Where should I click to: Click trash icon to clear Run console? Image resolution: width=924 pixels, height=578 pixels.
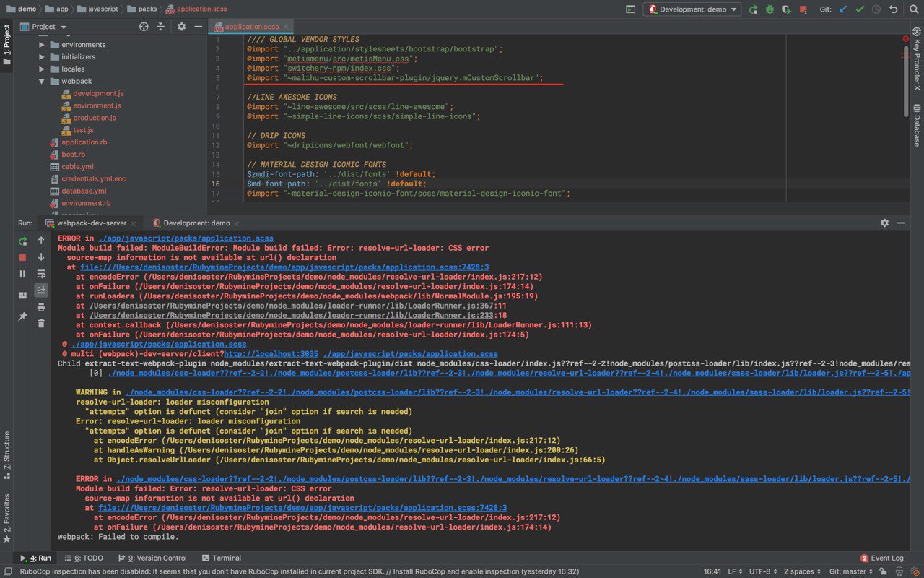pyautogui.click(x=41, y=323)
